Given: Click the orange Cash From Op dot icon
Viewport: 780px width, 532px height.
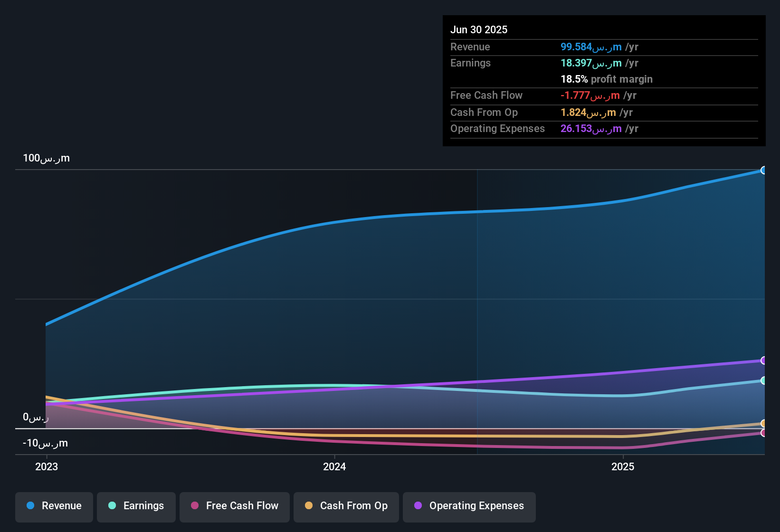Looking at the screenshot, I should (x=309, y=506).
